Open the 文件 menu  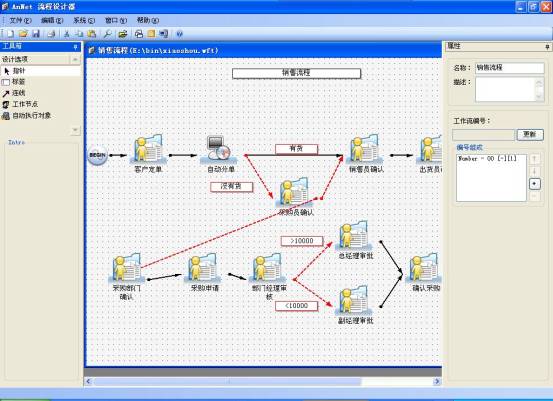click(20, 20)
